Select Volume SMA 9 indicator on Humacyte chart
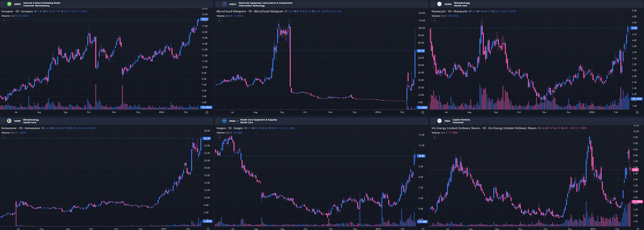Image resolution: width=644 pixels, height=230 pixels. click(x=439, y=16)
